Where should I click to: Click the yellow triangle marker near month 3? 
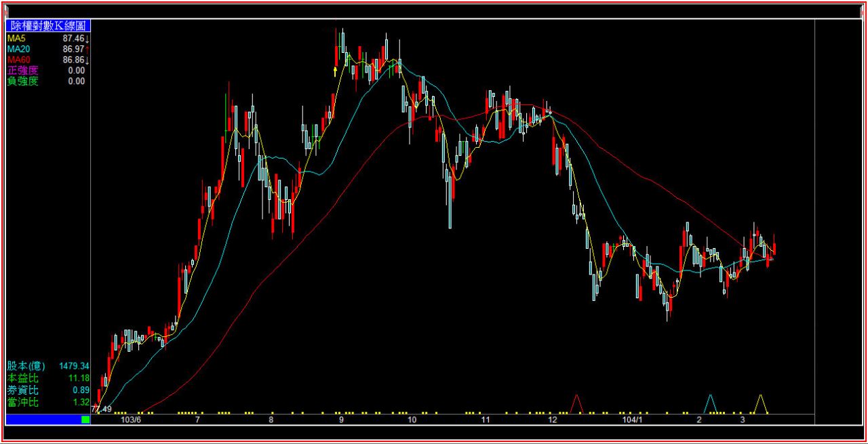point(760,404)
